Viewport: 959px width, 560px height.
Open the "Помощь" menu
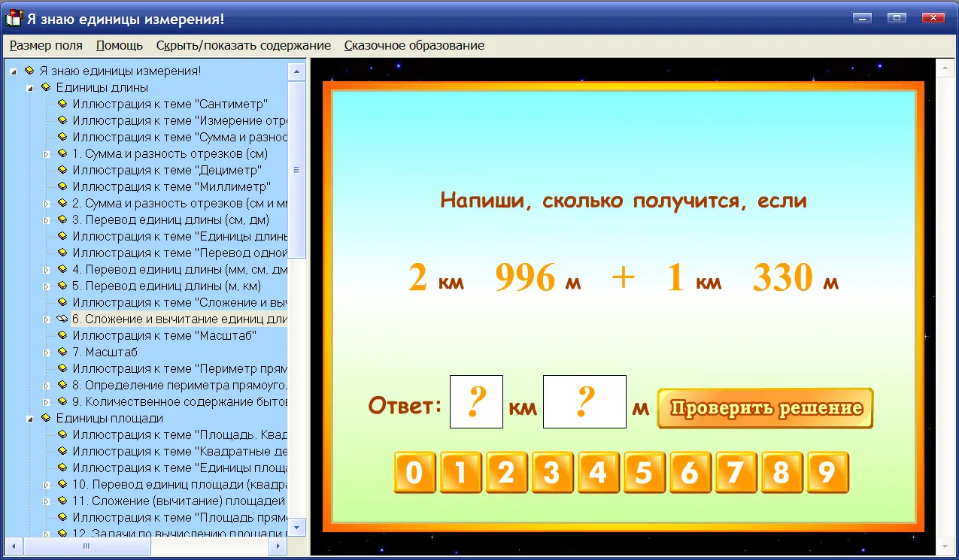tap(120, 45)
